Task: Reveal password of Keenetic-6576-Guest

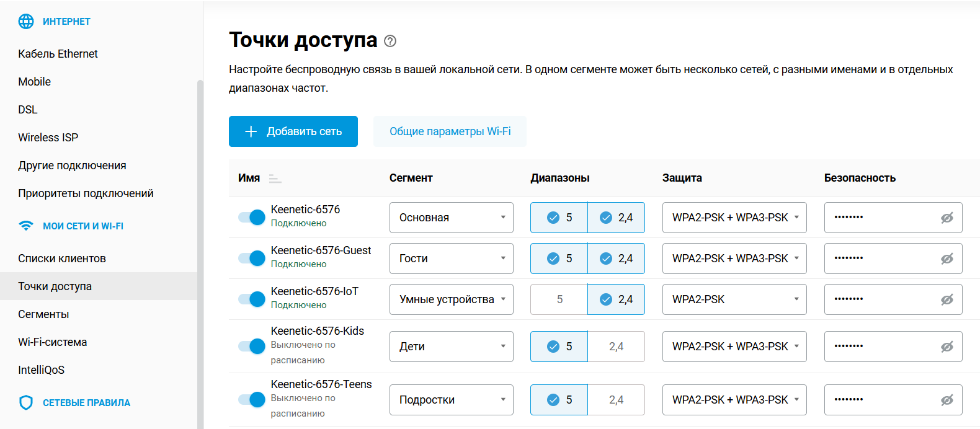Action: (947, 259)
